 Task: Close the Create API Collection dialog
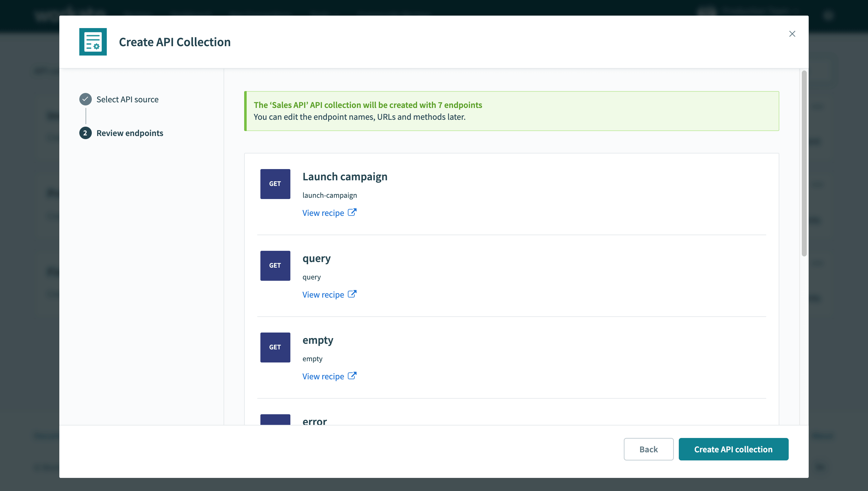792,34
